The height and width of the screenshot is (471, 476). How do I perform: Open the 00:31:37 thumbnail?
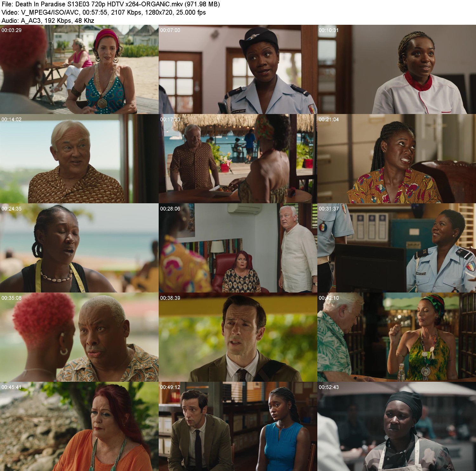click(397, 248)
